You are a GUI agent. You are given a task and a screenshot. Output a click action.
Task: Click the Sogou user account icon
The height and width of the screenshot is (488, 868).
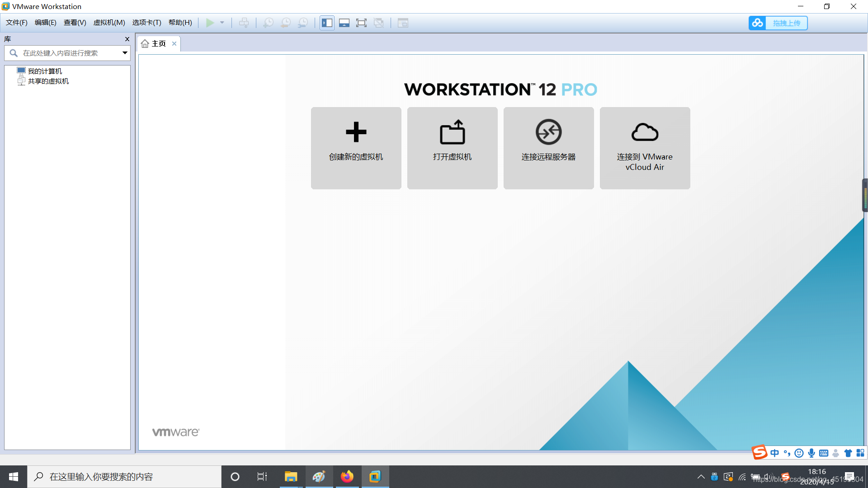[836, 453]
